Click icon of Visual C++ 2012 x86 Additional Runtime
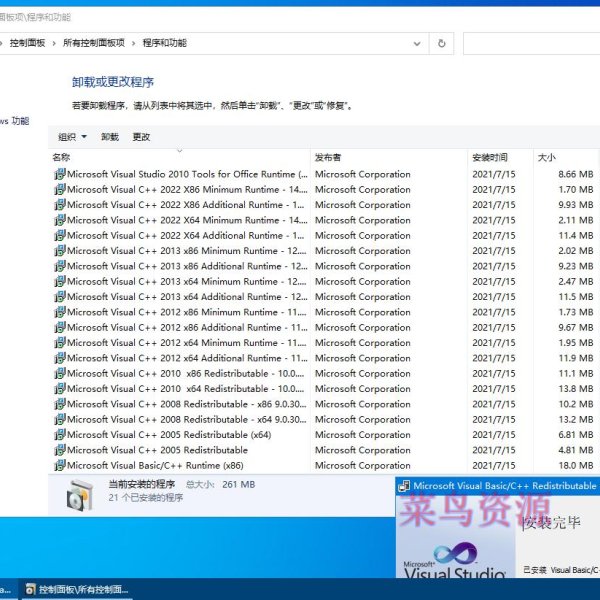This screenshot has width=600, height=600. (x=60, y=327)
